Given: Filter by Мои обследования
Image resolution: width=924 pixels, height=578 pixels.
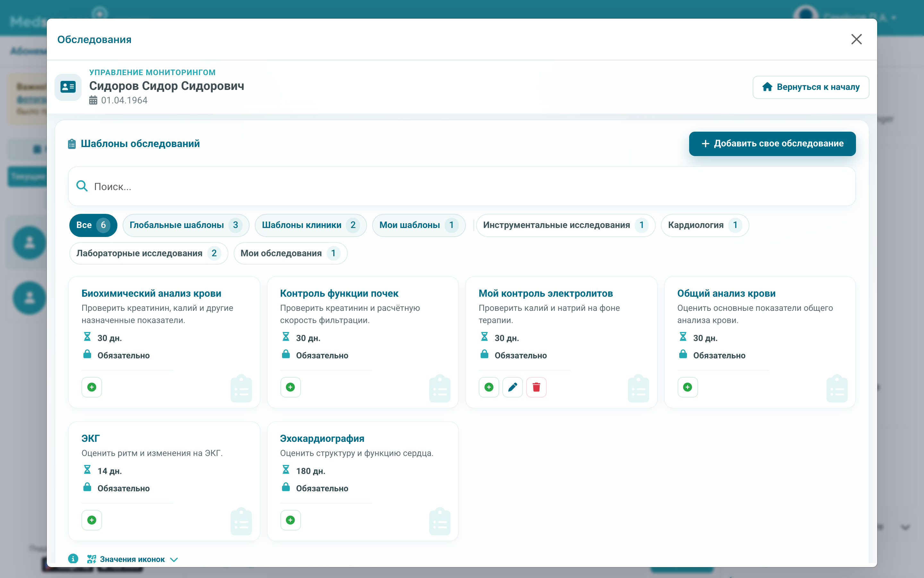Looking at the screenshot, I should [x=290, y=253].
